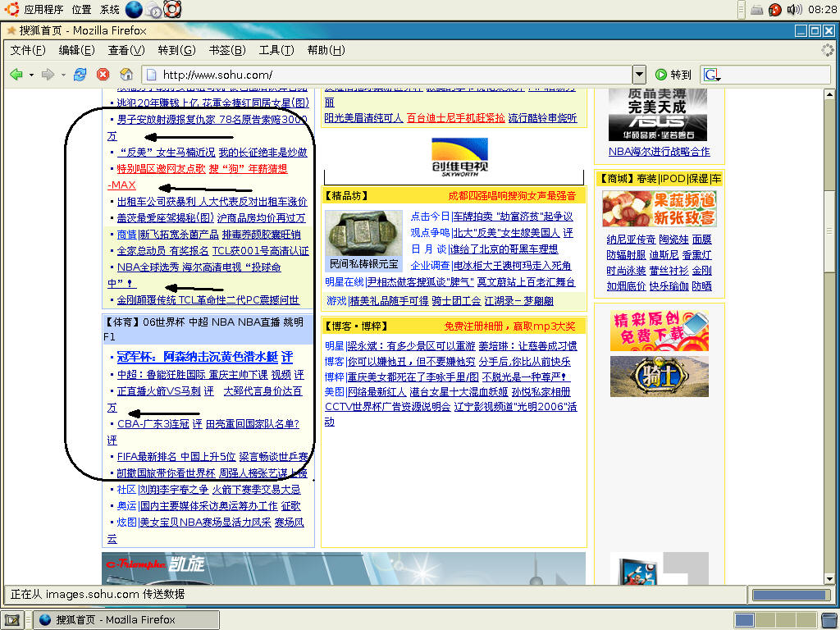
Task: Open the 书签(B) menu
Action: click(227, 50)
